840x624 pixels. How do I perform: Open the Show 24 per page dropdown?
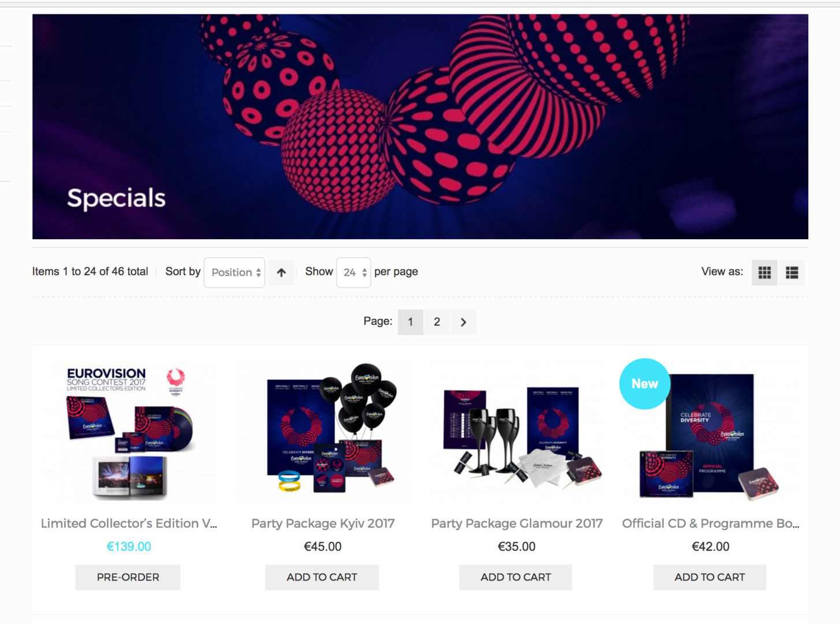[353, 272]
